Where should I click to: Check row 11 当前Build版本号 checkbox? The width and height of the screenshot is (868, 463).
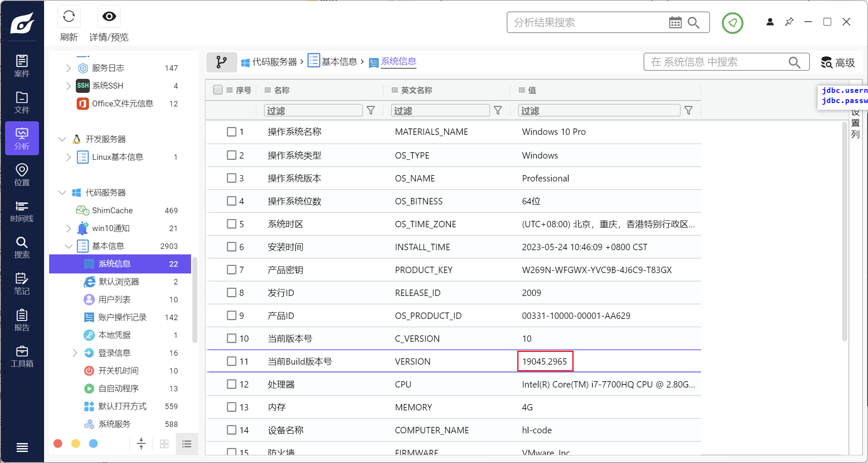231,361
